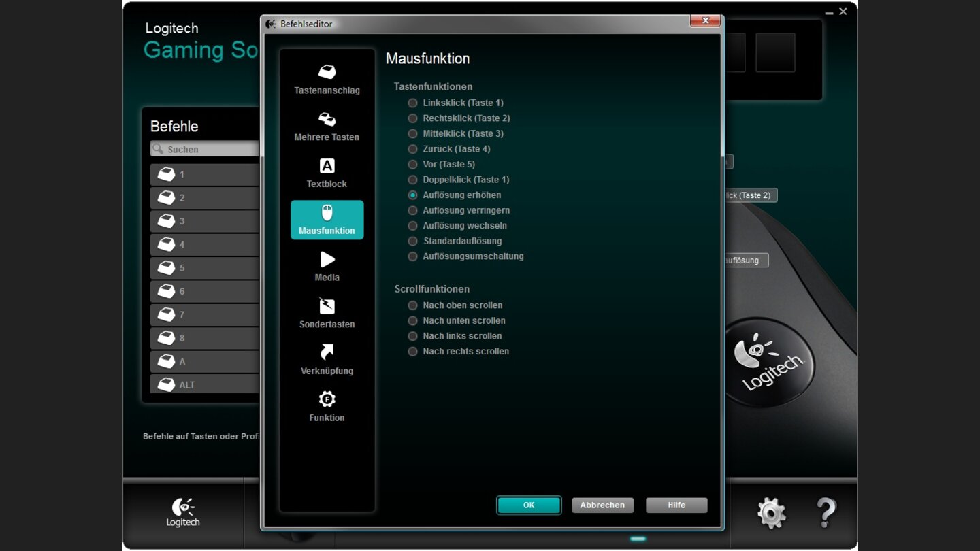Click the question mark help icon
The image size is (980, 551).
tap(826, 513)
